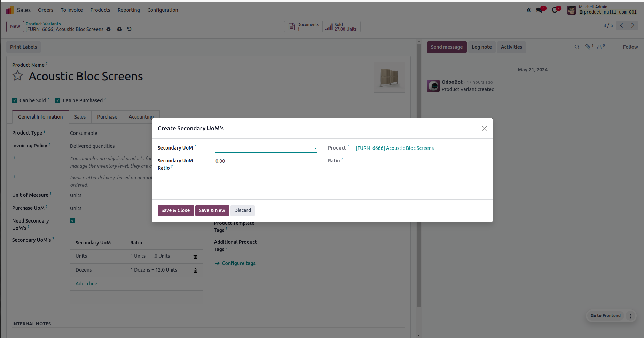Switch to the Purchase tab
644x338 pixels.
coord(107,117)
